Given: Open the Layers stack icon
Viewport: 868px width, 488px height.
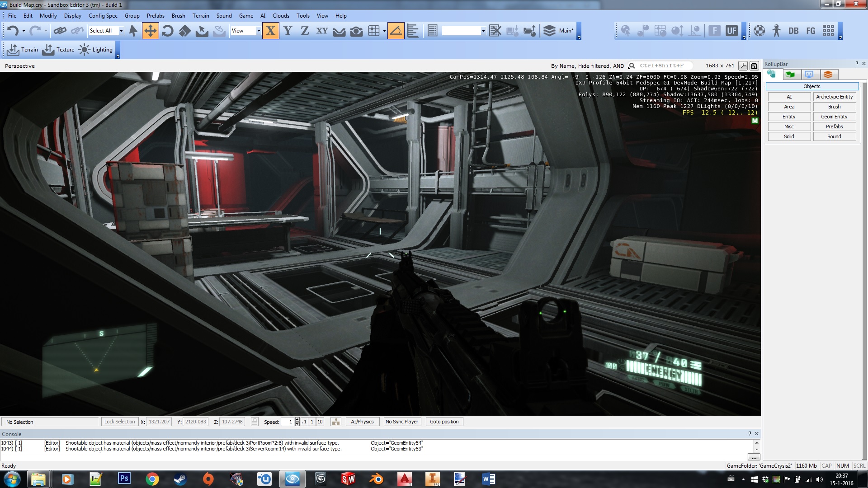Looking at the screenshot, I should click(x=549, y=31).
